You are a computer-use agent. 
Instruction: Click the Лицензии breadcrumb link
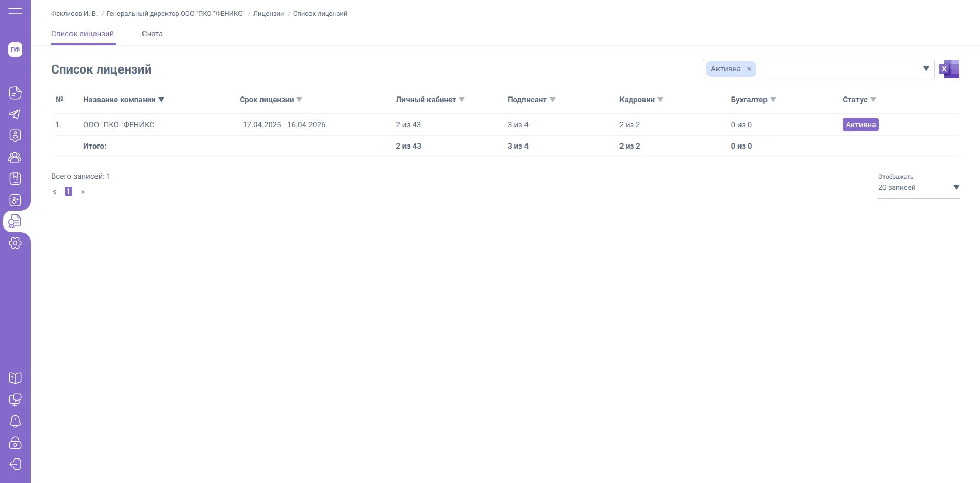coord(269,14)
